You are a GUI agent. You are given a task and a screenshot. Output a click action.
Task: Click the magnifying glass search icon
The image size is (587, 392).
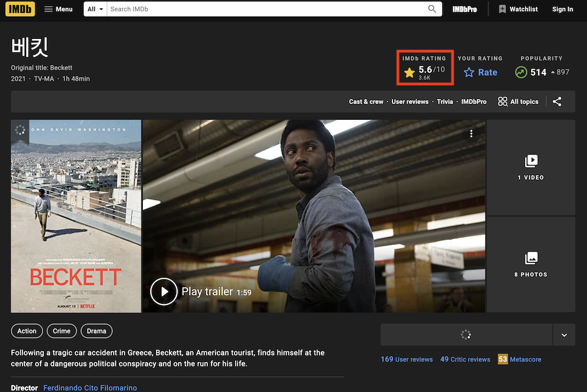[x=432, y=9]
